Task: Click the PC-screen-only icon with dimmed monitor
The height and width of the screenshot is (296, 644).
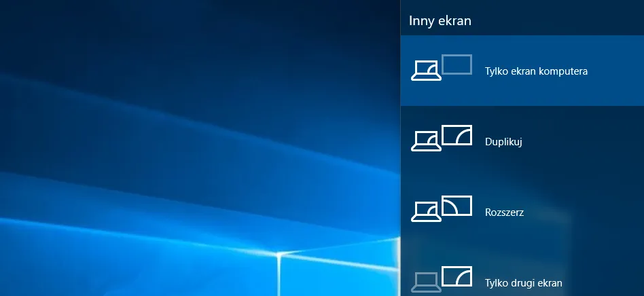Action: click(x=442, y=67)
